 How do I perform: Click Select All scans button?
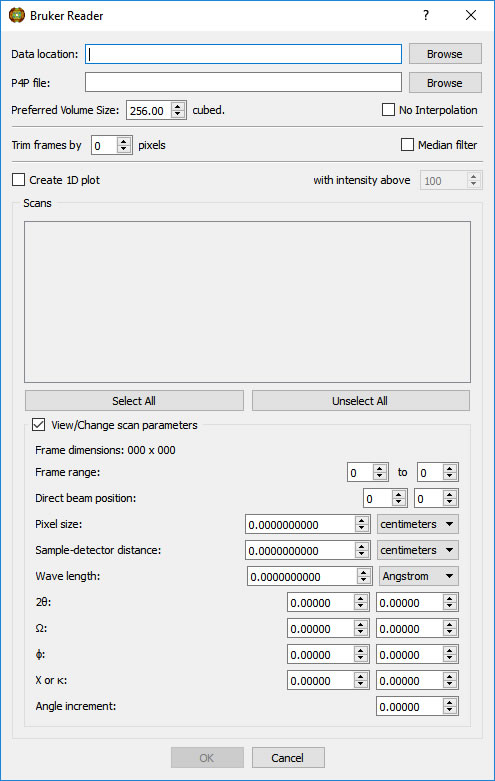tap(134, 401)
